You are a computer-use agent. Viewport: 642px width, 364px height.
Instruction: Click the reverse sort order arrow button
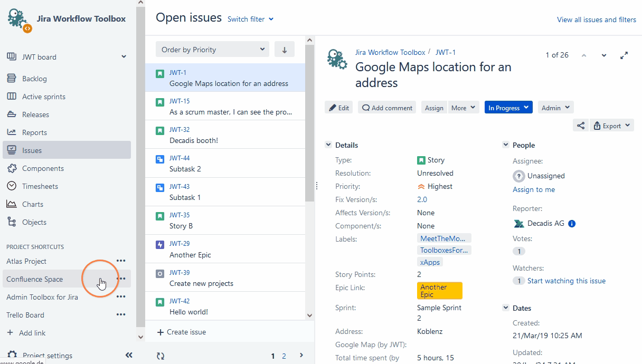tap(285, 50)
